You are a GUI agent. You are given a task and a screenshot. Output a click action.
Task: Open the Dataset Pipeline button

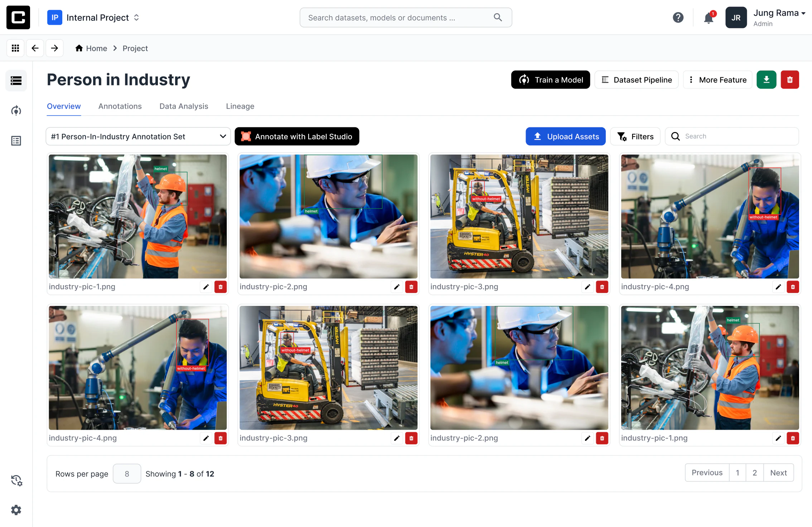[637, 79]
